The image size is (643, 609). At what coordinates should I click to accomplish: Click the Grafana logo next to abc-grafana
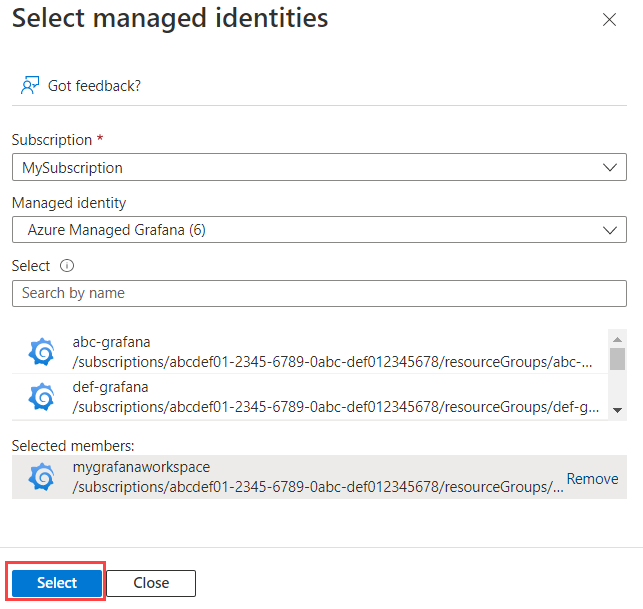point(42,352)
